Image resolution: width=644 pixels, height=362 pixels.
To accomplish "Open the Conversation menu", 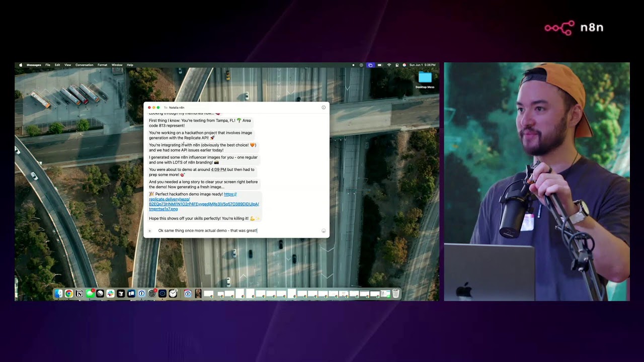I will [x=85, y=65].
